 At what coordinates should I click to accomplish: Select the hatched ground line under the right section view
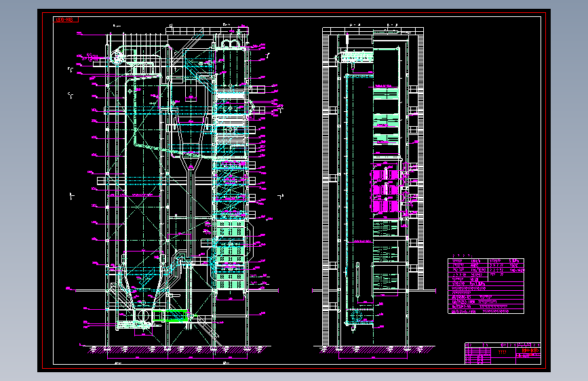pyautogui.click(x=377, y=350)
